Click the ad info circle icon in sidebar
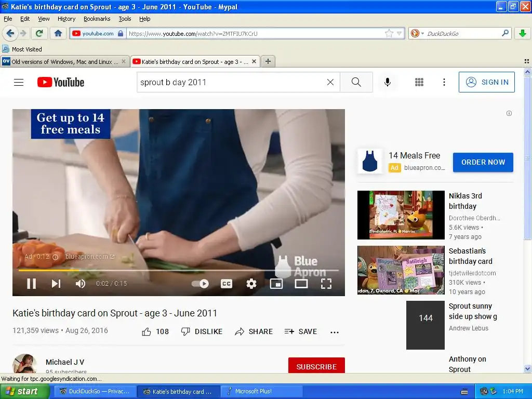532x399 pixels. click(x=509, y=113)
